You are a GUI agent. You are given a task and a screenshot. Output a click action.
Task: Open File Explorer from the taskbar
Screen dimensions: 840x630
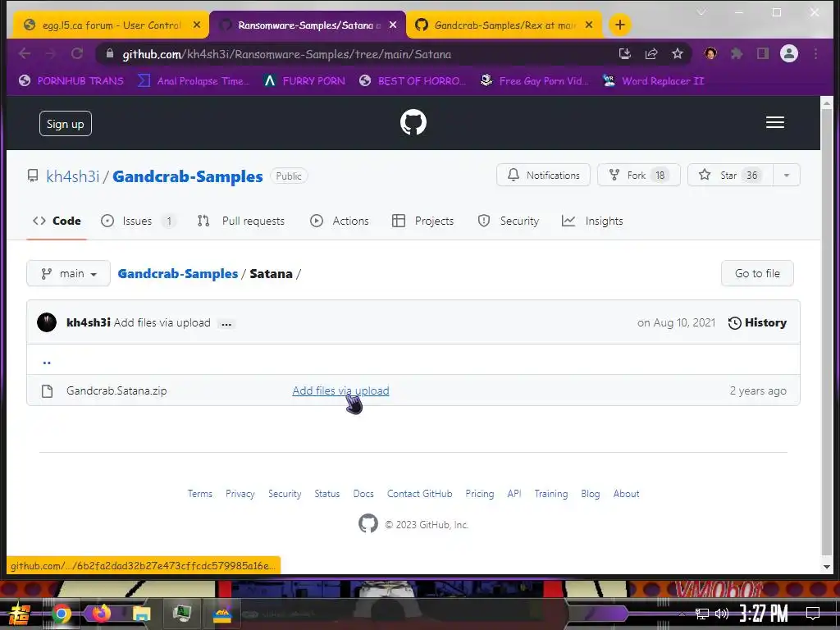click(141, 614)
